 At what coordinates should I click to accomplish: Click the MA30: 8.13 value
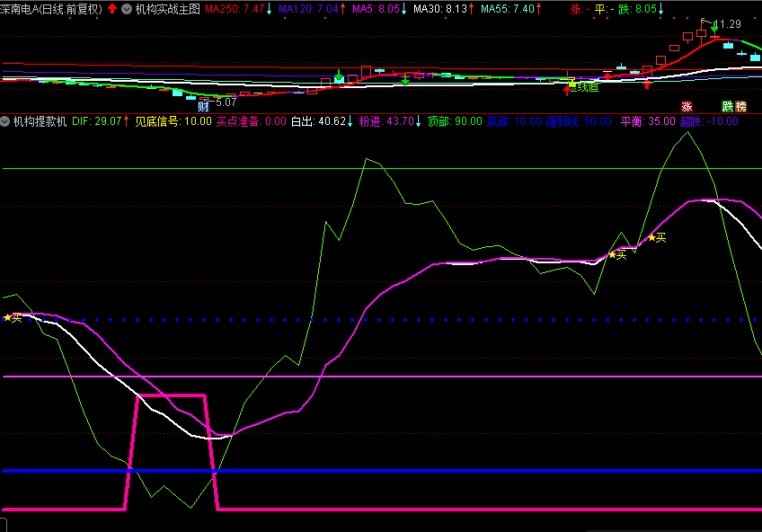tap(439, 9)
